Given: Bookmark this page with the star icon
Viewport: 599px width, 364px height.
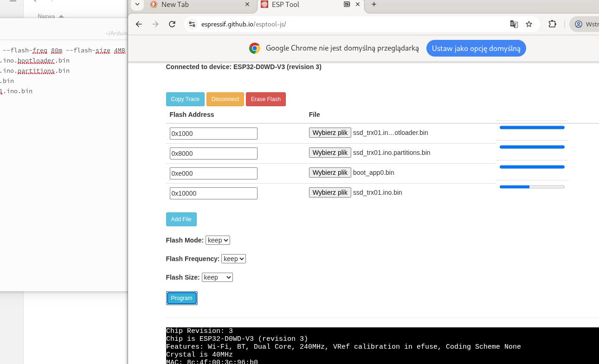Looking at the screenshot, I should [529, 24].
